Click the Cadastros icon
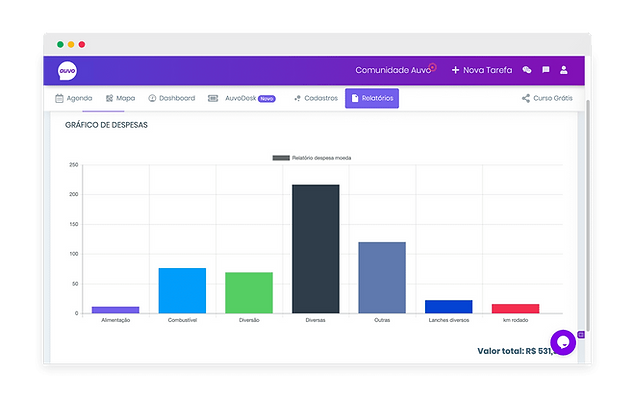634x396 pixels. (297, 98)
